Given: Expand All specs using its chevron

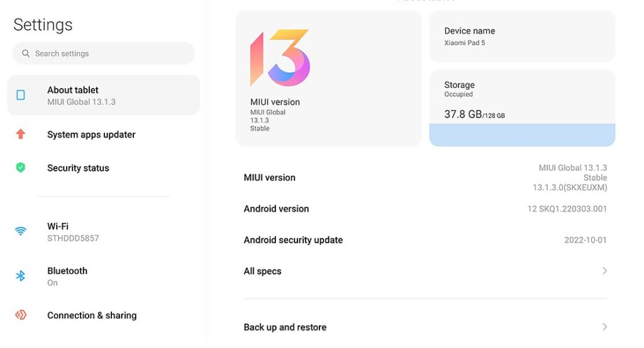Looking at the screenshot, I should click(604, 271).
